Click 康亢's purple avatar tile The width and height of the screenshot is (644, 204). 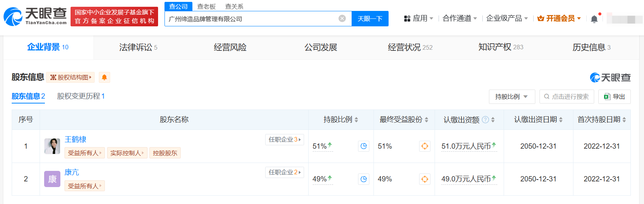(52, 179)
